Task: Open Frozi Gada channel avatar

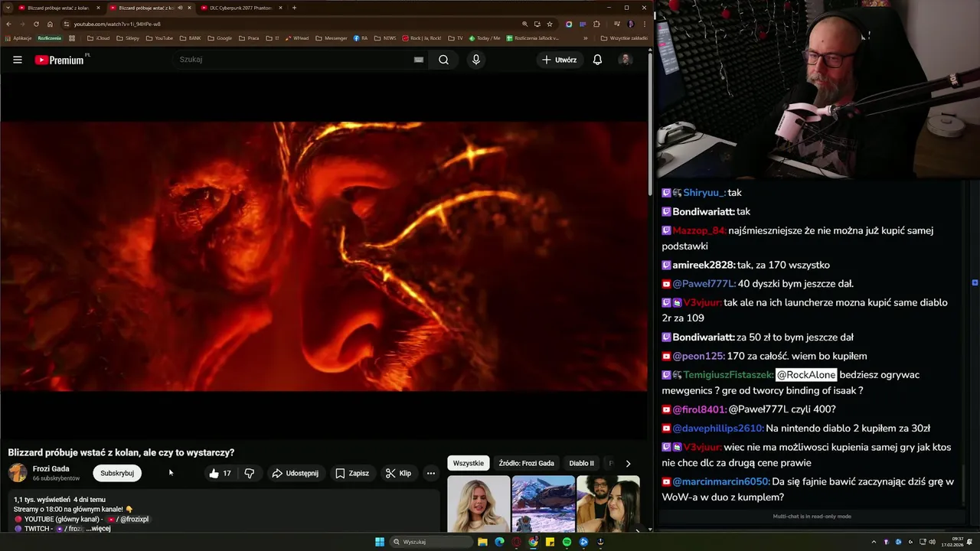Action: 18,473
